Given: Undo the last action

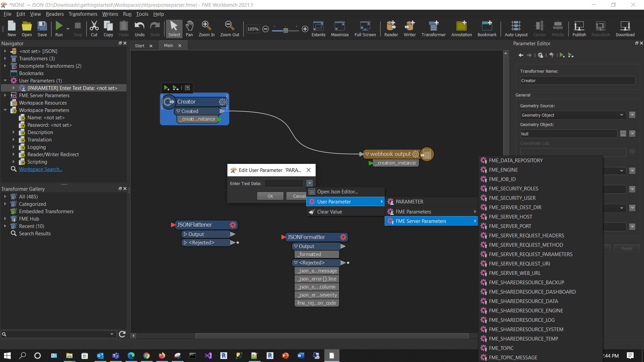Looking at the screenshot, I should coord(140,28).
